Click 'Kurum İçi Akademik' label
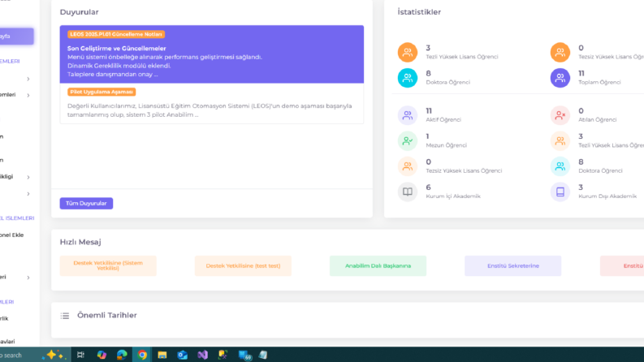 pyautogui.click(x=453, y=196)
